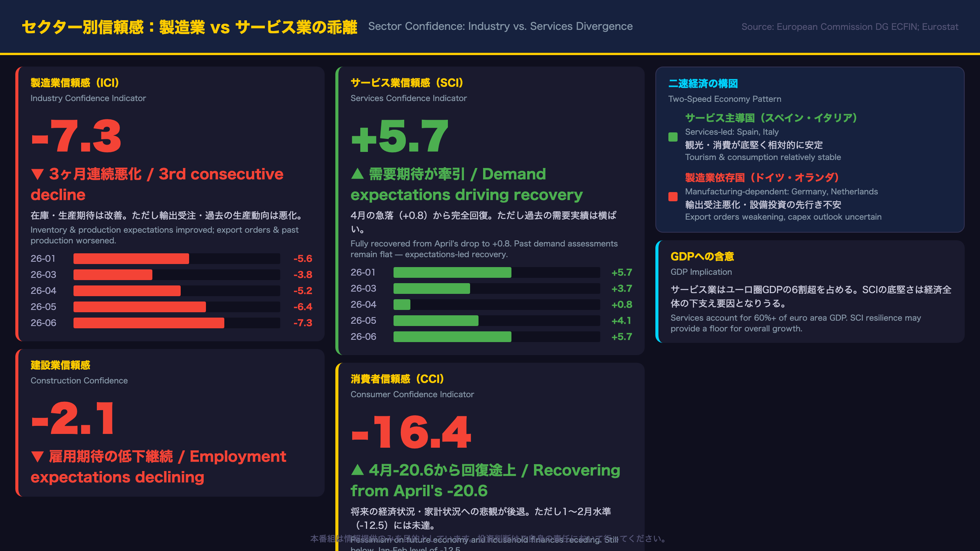Click the Demand expectations driving recovery headline
This screenshot has width=980, height=551.
point(467,184)
